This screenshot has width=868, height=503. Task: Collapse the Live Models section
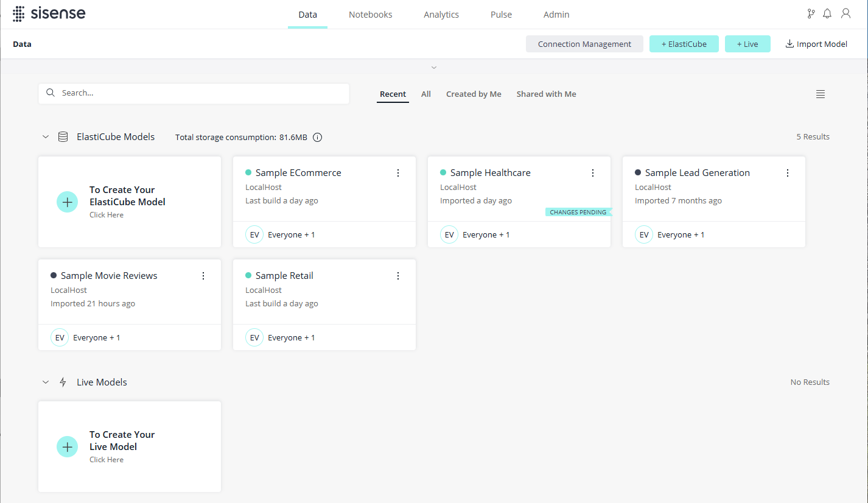45,382
